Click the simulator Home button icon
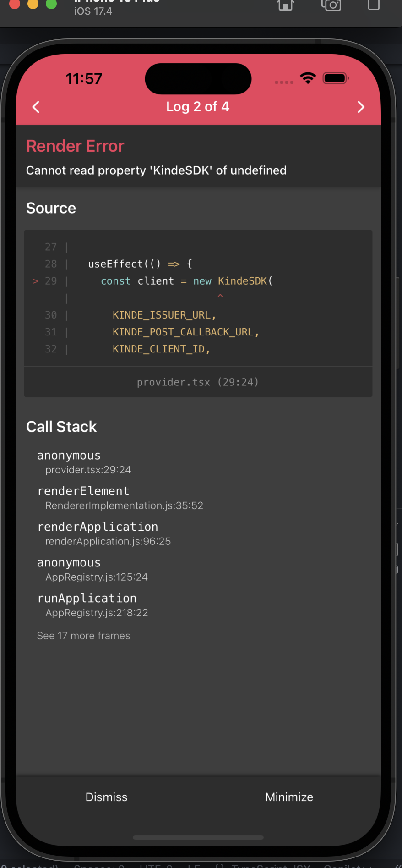 click(x=285, y=5)
